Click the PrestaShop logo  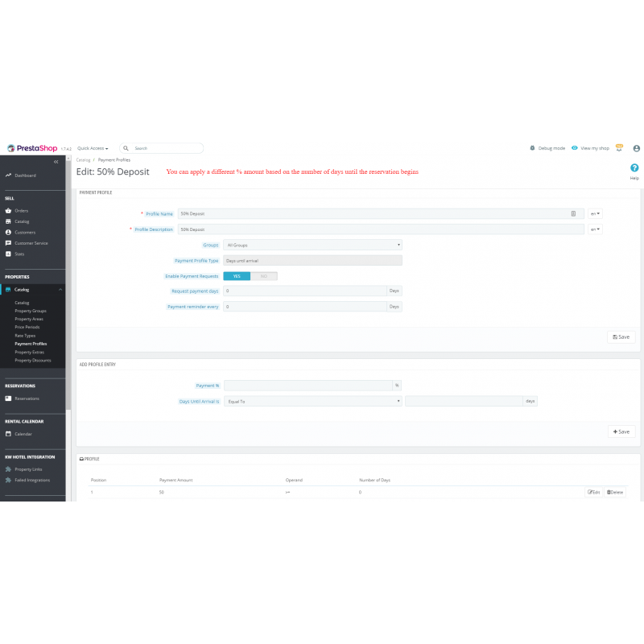point(32,148)
